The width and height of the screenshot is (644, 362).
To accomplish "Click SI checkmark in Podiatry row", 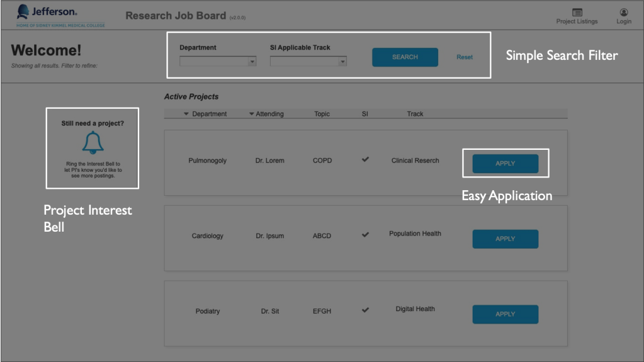I will click(x=365, y=310).
